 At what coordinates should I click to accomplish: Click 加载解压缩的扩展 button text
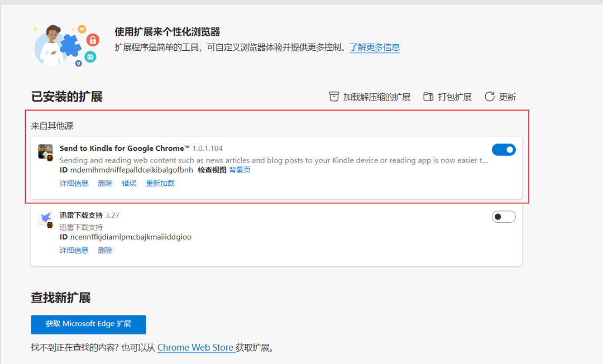click(x=376, y=97)
